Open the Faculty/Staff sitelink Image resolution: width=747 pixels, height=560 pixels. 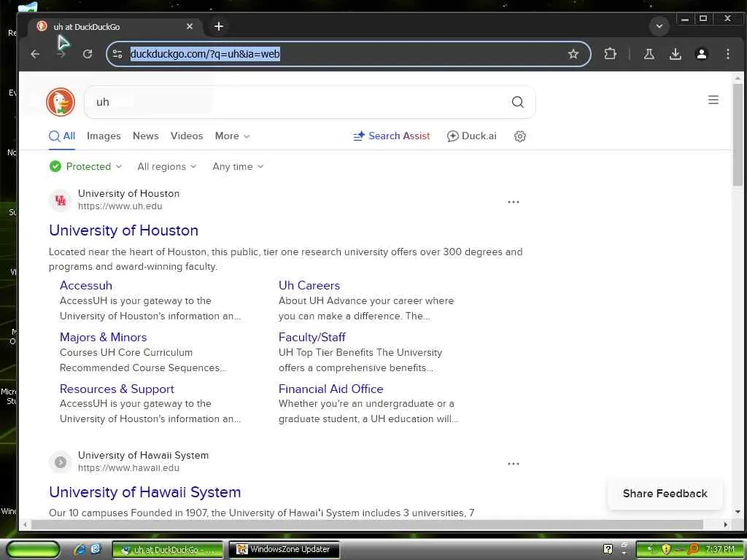coord(312,337)
